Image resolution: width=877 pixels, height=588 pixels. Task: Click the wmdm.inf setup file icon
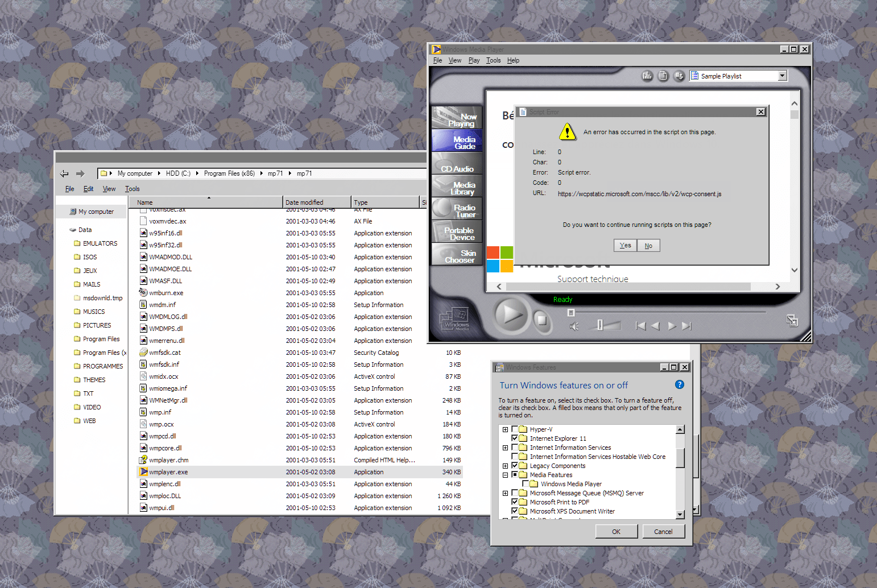pyautogui.click(x=144, y=305)
